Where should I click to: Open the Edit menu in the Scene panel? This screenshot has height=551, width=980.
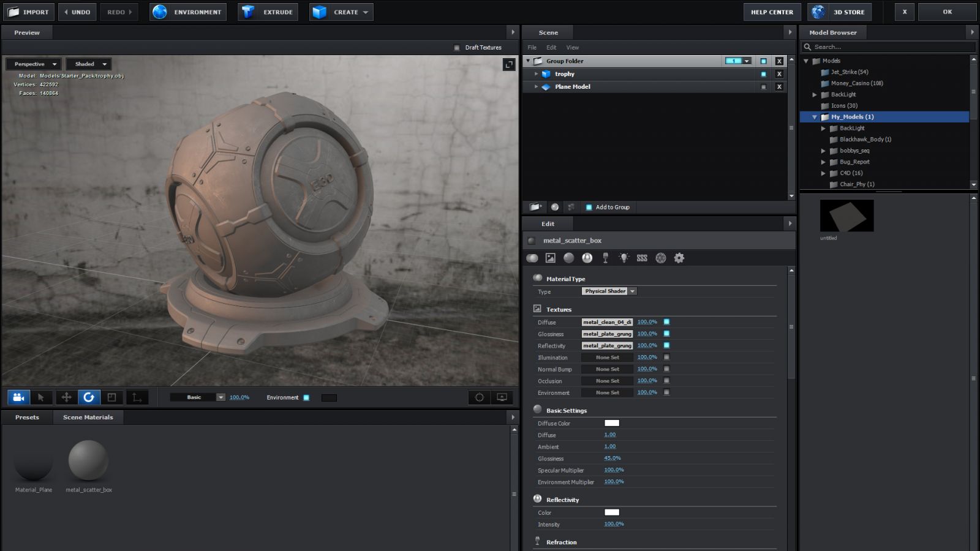551,47
